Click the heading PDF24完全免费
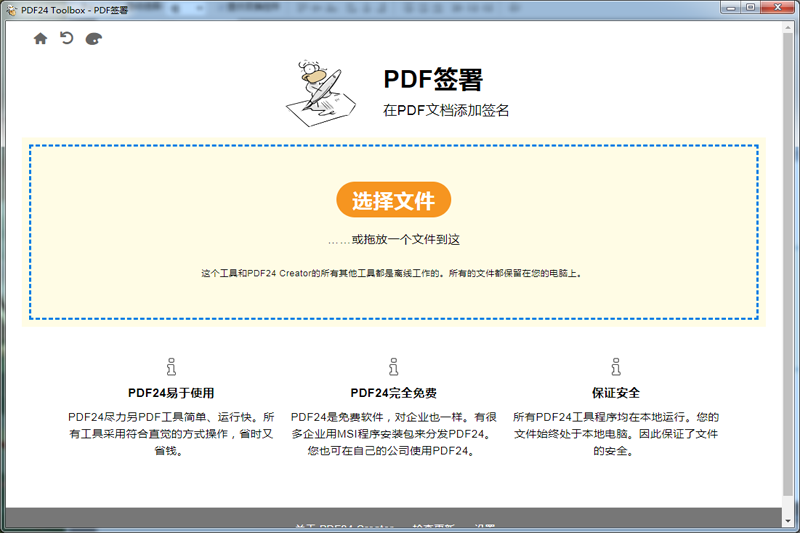This screenshot has height=533, width=800. point(393,393)
